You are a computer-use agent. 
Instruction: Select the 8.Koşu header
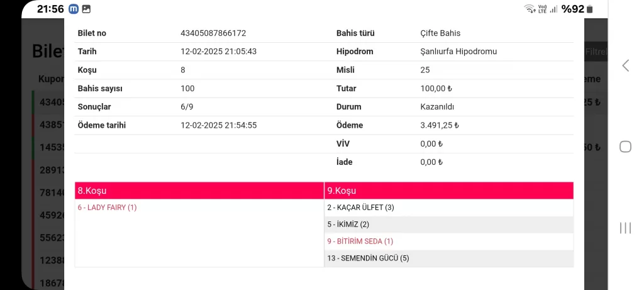[199, 191]
